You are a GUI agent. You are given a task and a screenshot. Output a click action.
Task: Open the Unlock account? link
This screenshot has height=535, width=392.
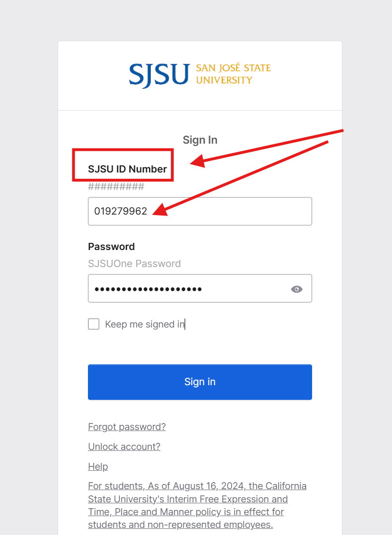coord(124,447)
